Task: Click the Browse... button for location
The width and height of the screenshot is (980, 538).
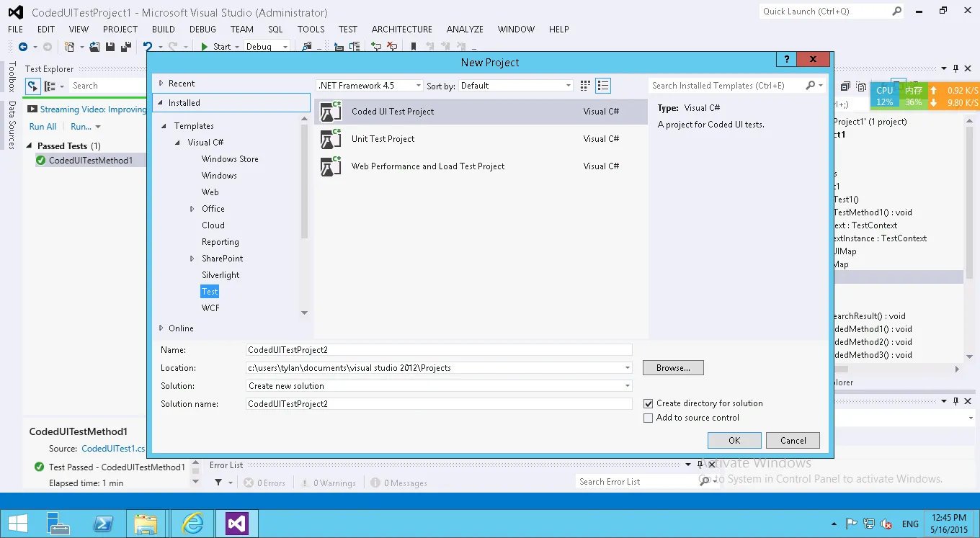Action: [673, 368]
